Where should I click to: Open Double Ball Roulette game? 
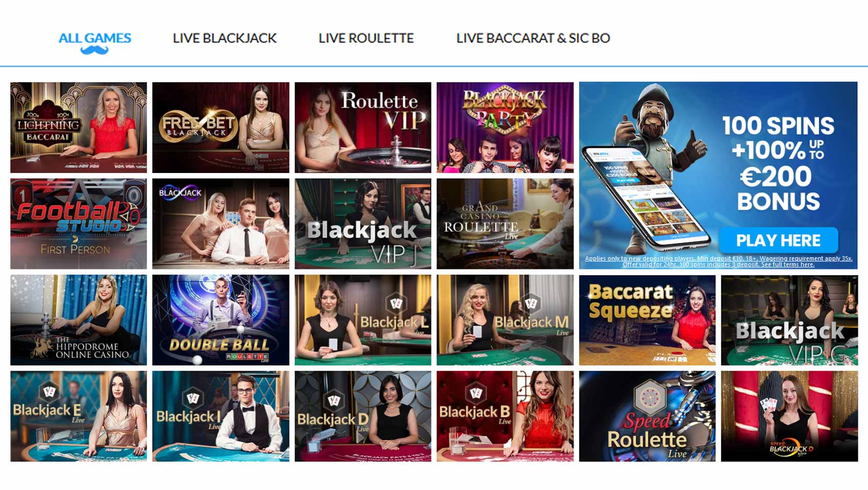coord(221,320)
